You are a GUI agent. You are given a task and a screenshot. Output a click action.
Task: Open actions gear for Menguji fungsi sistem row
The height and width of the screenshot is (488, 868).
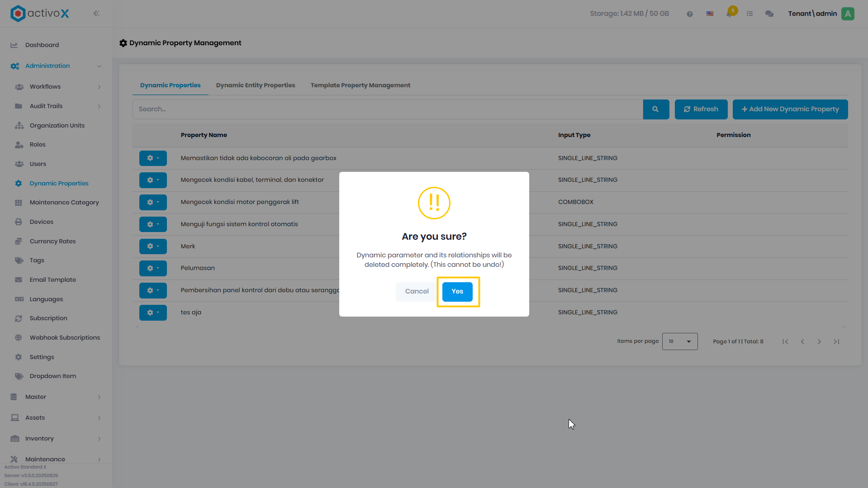click(153, 224)
